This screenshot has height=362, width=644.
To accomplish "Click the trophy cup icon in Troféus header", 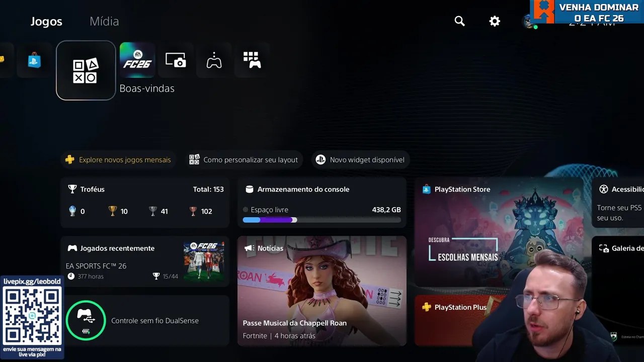I will point(72,190).
